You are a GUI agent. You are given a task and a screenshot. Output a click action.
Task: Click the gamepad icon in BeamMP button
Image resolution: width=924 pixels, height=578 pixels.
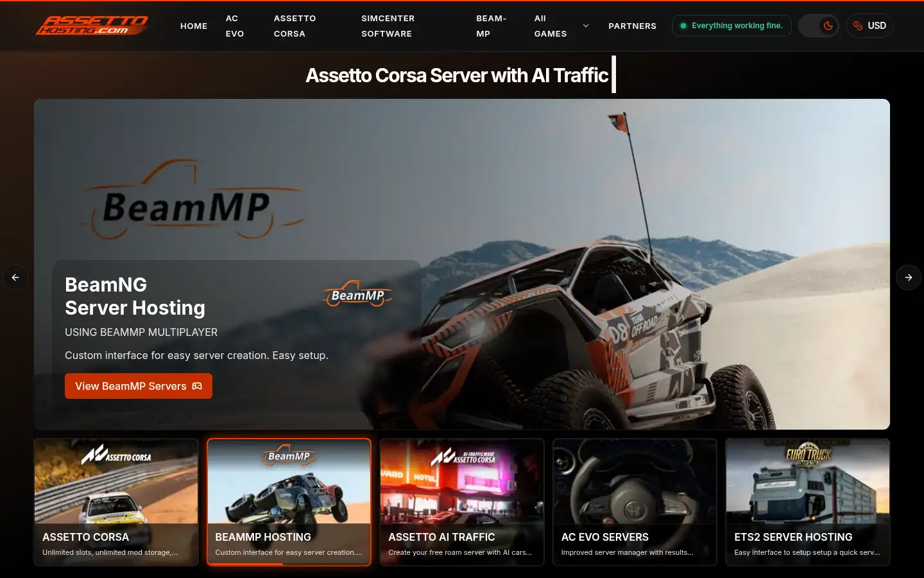(197, 386)
